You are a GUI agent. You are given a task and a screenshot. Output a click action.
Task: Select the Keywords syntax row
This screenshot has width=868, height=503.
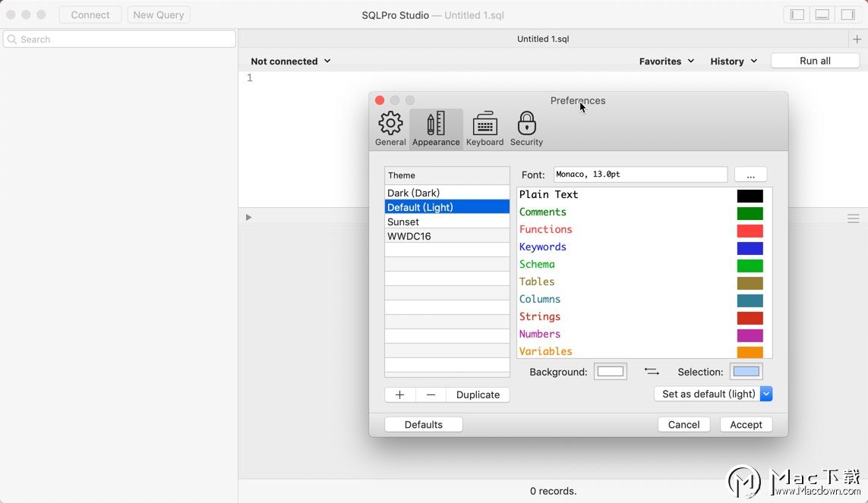(x=644, y=247)
